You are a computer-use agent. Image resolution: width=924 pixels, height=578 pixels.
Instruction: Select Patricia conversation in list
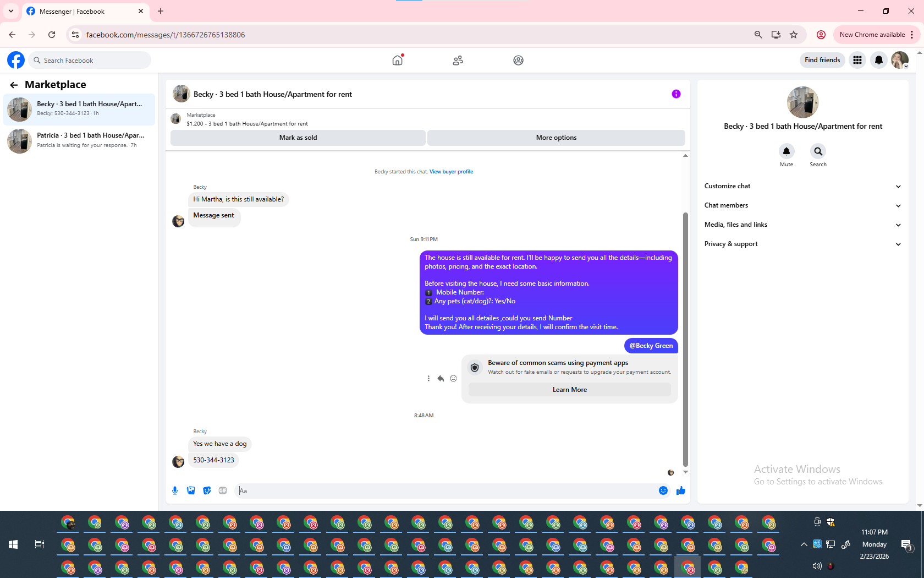click(x=79, y=140)
